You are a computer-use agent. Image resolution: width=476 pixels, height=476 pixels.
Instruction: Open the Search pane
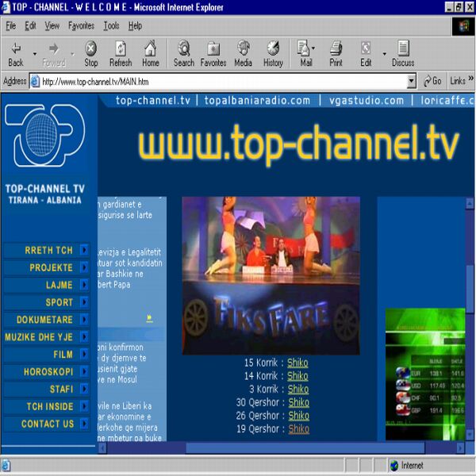pos(184,54)
